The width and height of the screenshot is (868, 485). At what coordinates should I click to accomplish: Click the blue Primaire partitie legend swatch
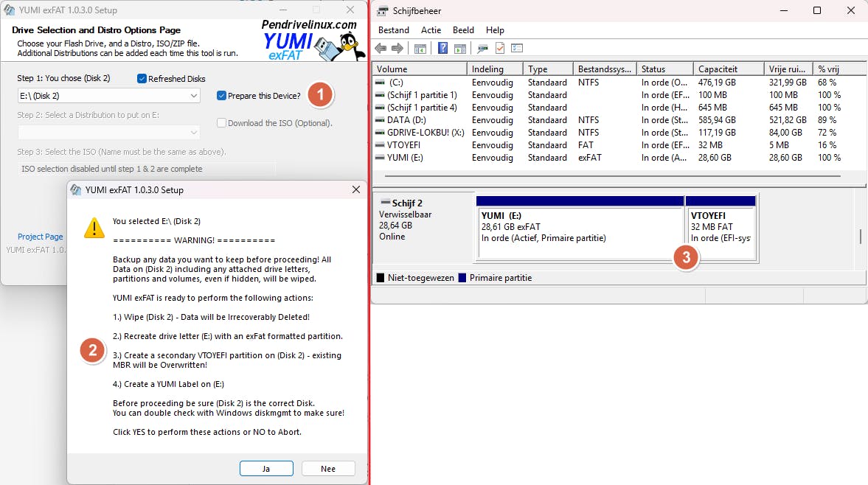462,278
